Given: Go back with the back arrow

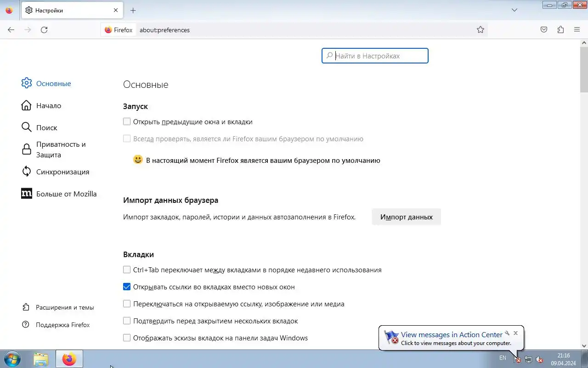Looking at the screenshot, I should point(11,30).
